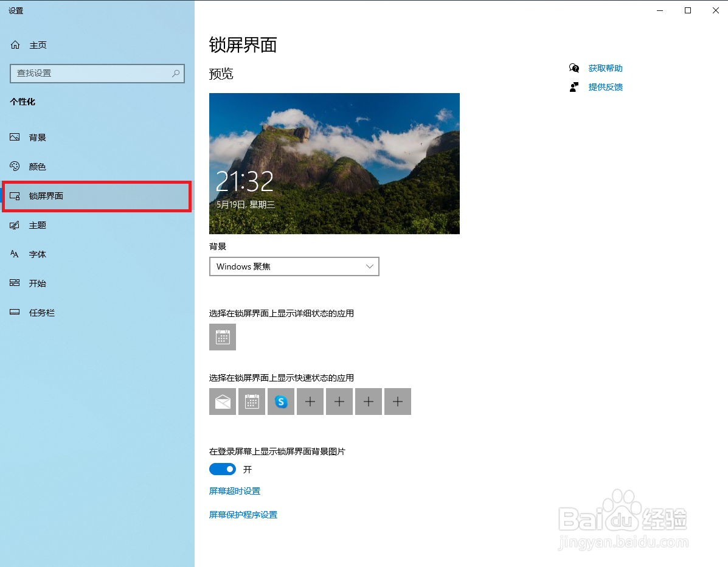
Task: Add app with second plus tile
Action: tap(339, 402)
